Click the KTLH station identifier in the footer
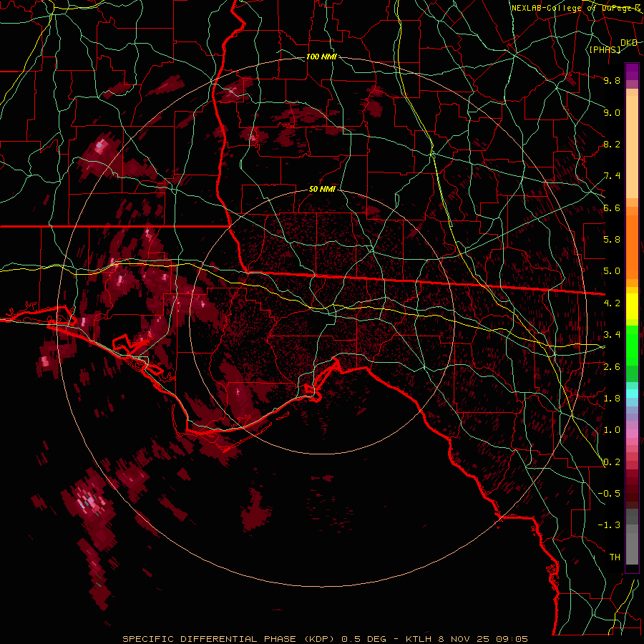This screenshot has height=644, width=644. (420, 639)
